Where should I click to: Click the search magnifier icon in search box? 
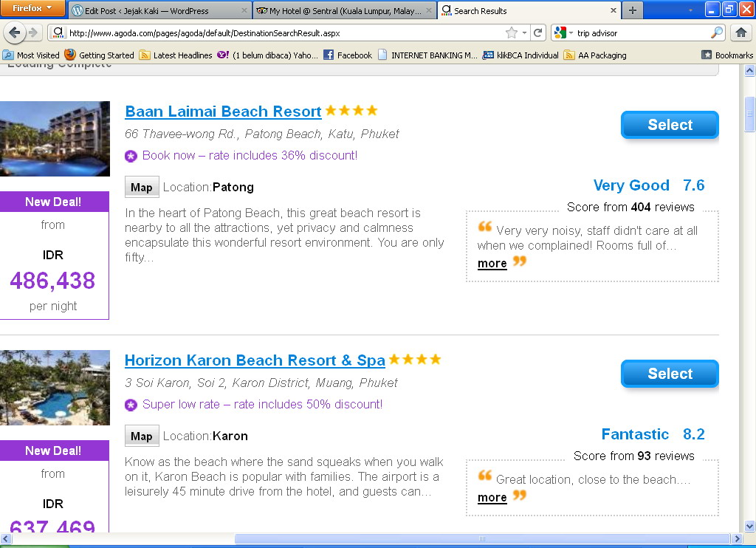717,32
